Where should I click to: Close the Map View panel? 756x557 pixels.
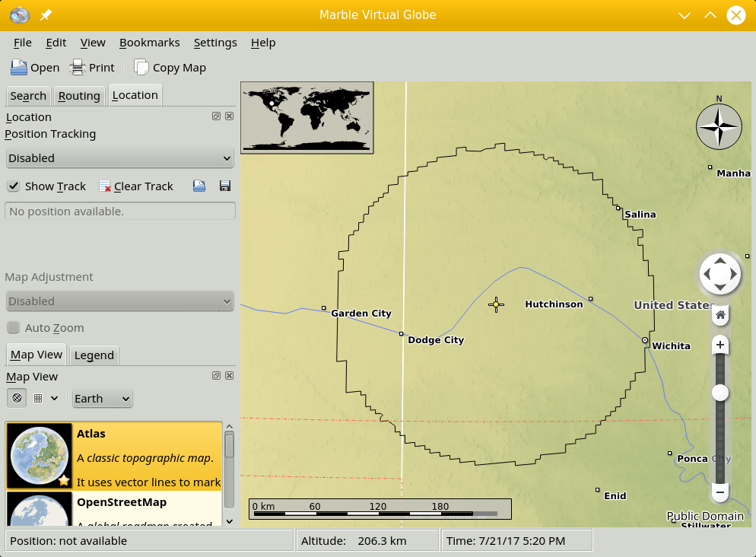230,376
